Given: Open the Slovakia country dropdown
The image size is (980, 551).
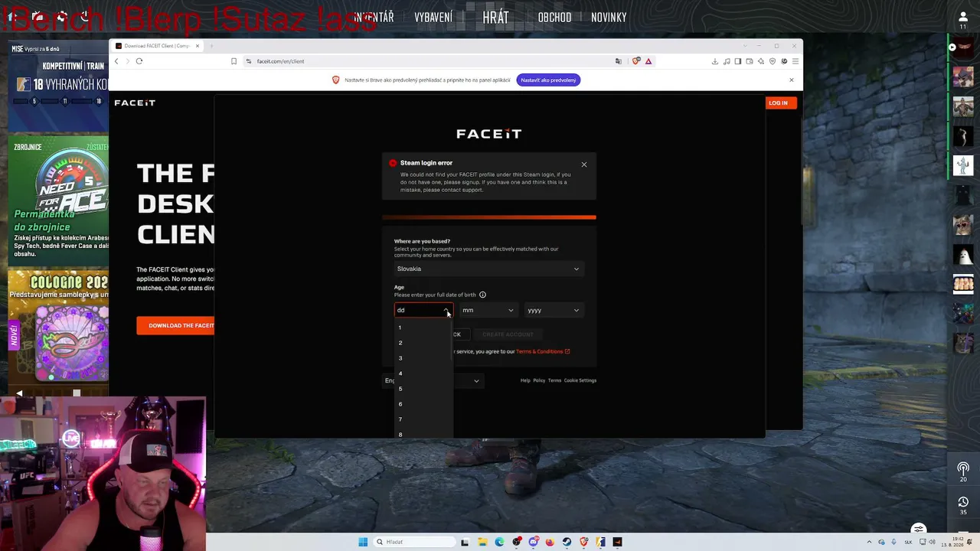Looking at the screenshot, I should pos(488,269).
